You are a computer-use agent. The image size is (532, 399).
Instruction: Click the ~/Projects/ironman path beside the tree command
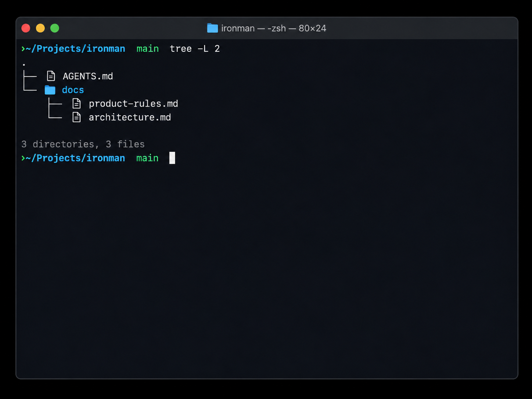[x=75, y=48]
